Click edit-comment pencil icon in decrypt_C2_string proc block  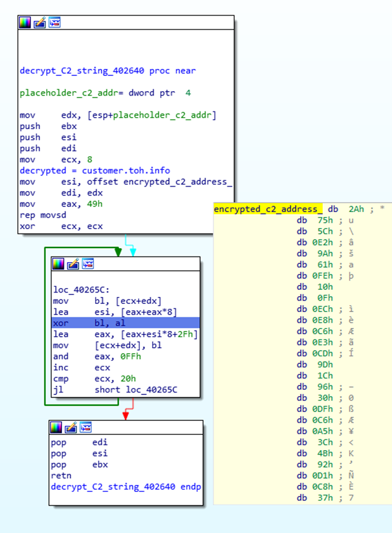40,22
